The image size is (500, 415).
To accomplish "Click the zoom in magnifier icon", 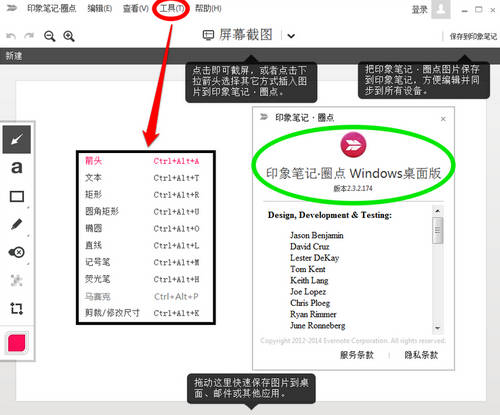I will click(69, 36).
